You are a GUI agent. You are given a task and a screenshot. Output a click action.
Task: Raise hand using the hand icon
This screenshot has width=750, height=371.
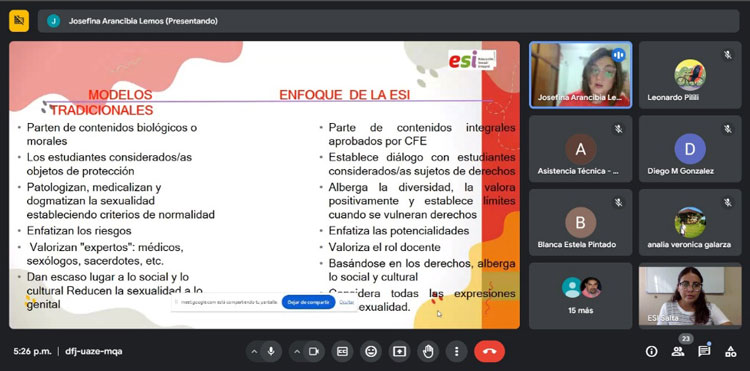(428, 352)
